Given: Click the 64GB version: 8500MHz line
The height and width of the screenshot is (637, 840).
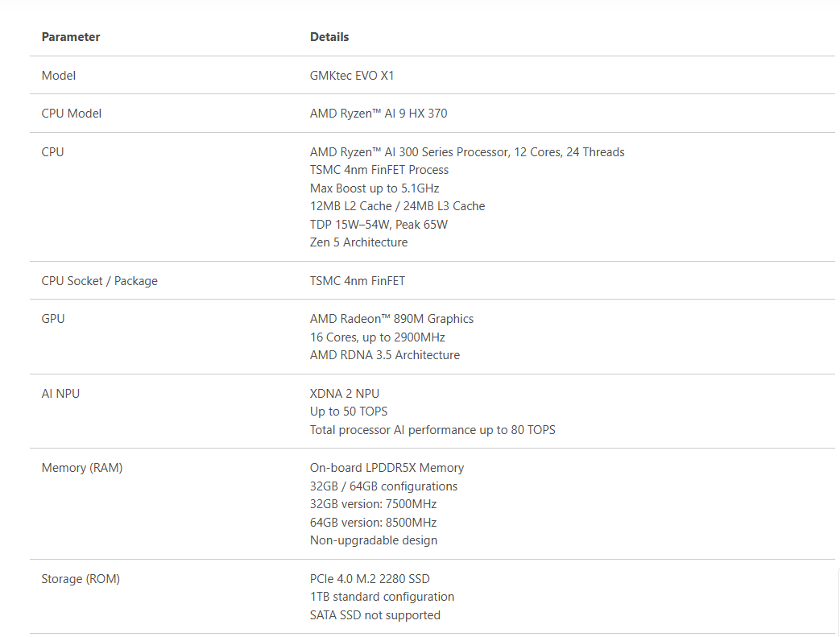Looking at the screenshot, I should pos(374,523).
